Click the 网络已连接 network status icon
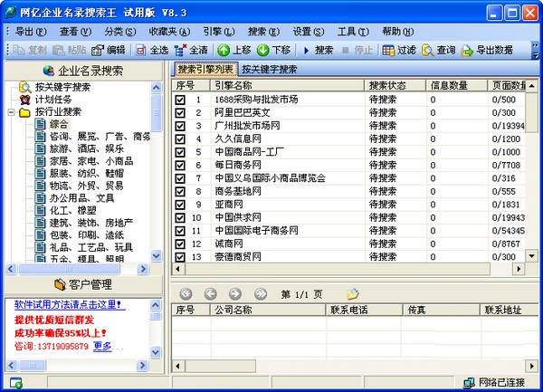543x392 pixels. (x=469, y=383)
